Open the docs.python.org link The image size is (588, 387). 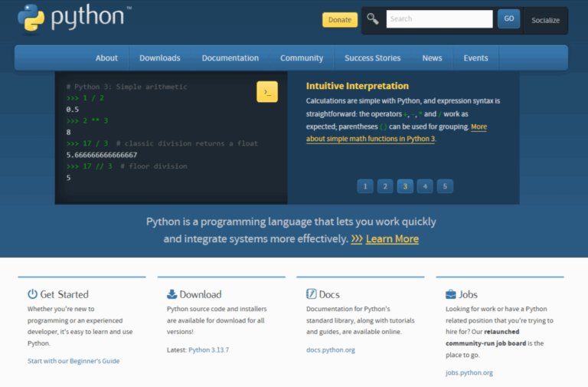tap(331, 350)
